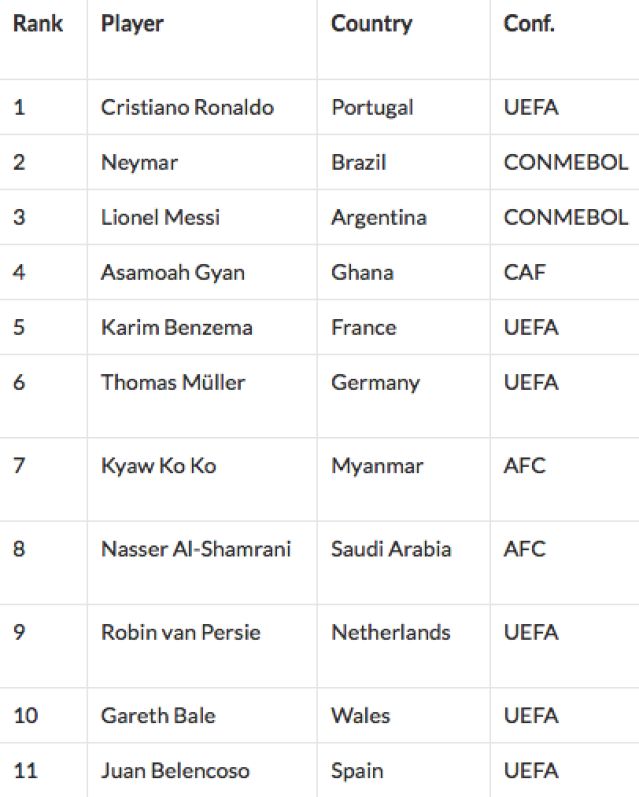Click the CAF confederation cell
This screenshot has width=639, height=797.
(525, 273)
